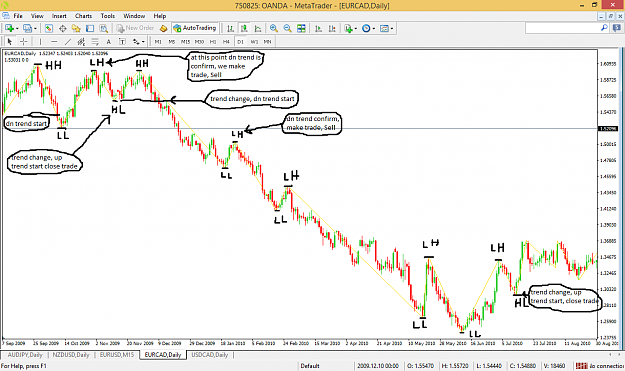Draw a vertical line tool
625x371 pixels.
(40, 41)
